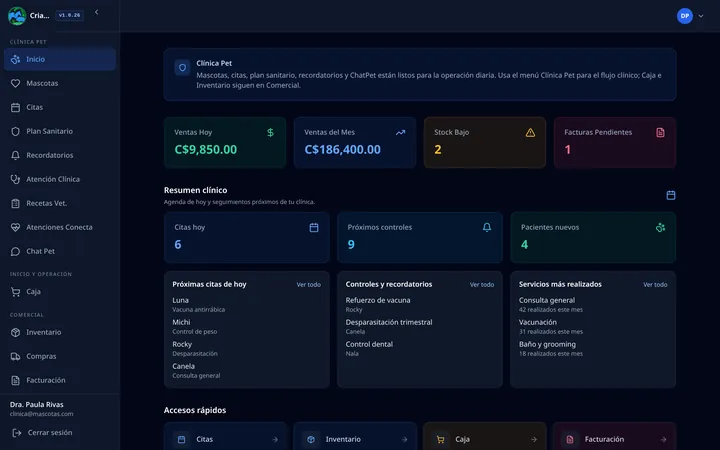Click the Facturación quick access document icon

tap(570, 439)
